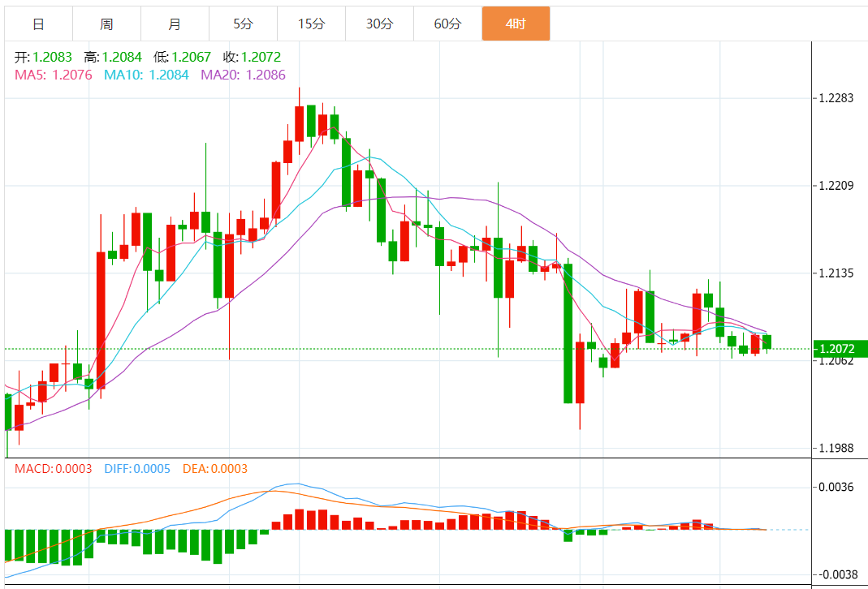Select the 15分 timeframe tab
868x589 pixels.
tap(311, 24)
